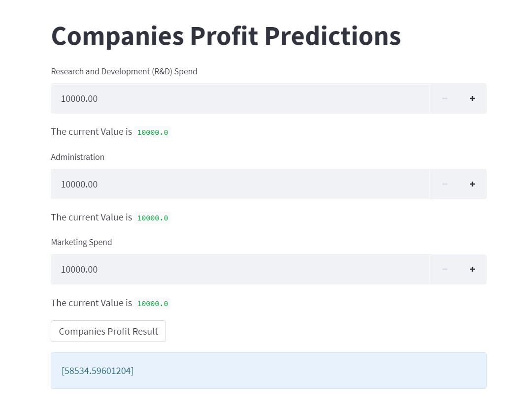Click the plus stepper on R&D Spend
Viewport: 532px width, 404px height.
(472, 98)
